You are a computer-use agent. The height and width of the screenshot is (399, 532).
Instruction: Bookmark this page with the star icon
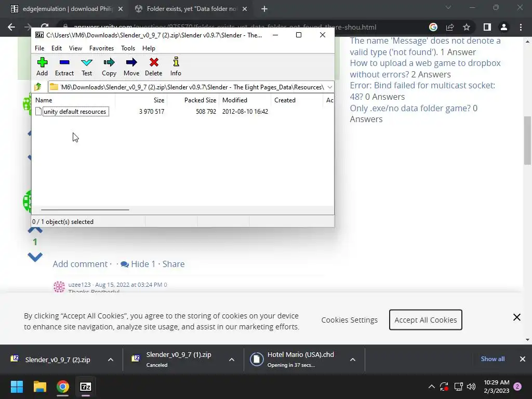coord(467,27)
